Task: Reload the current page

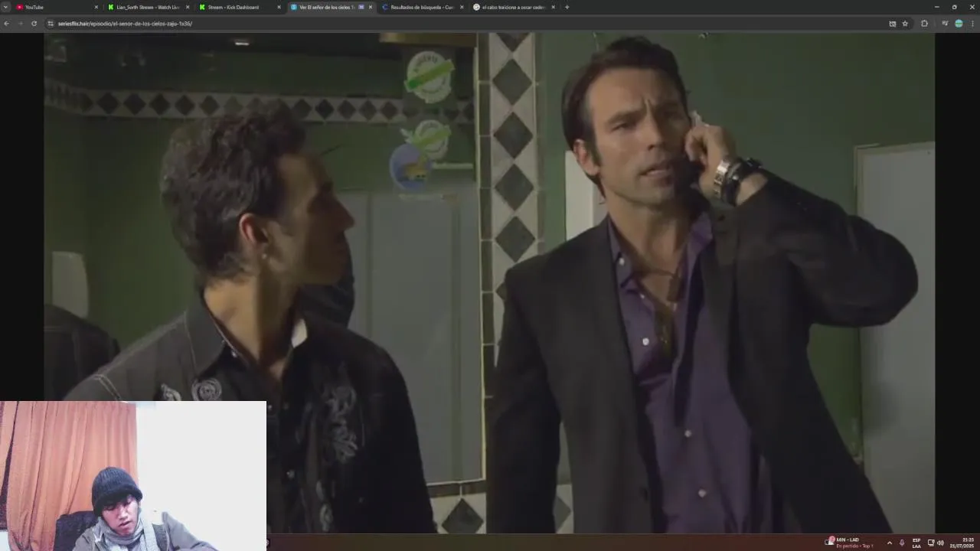Action: [x=34, y=24]
